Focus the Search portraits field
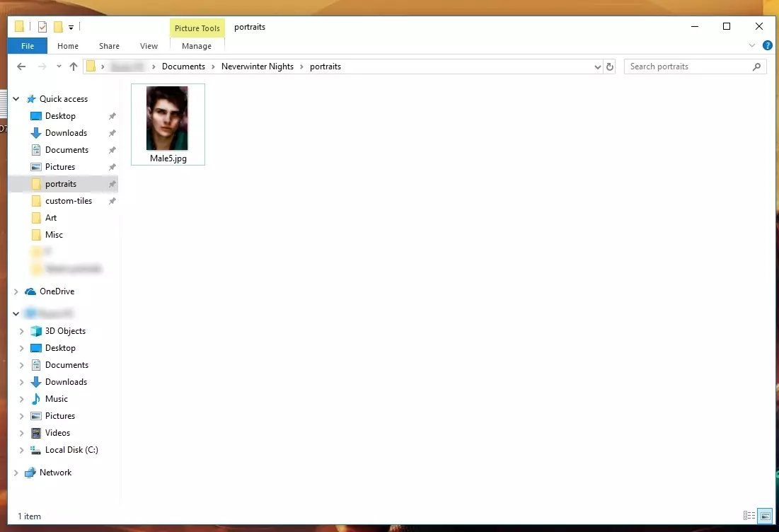The width and height of the screenshot is (779, 532). pyautogui.click(x=695, y=66)
